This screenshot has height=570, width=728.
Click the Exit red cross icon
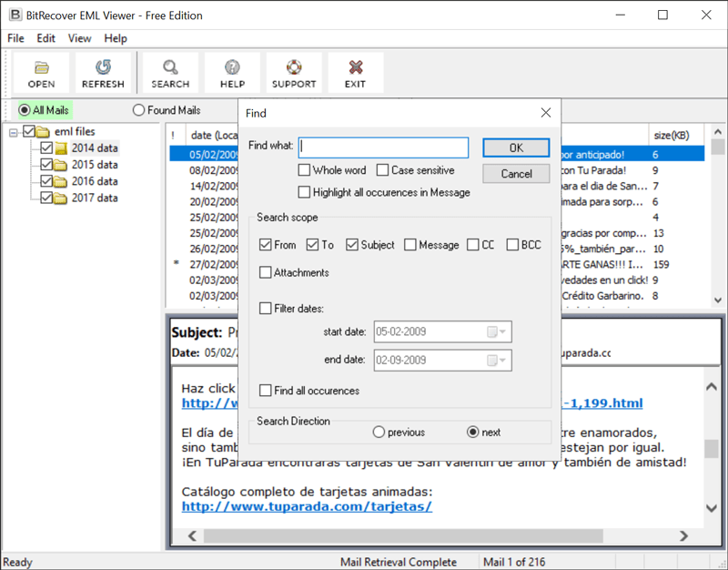pos(355,67)
